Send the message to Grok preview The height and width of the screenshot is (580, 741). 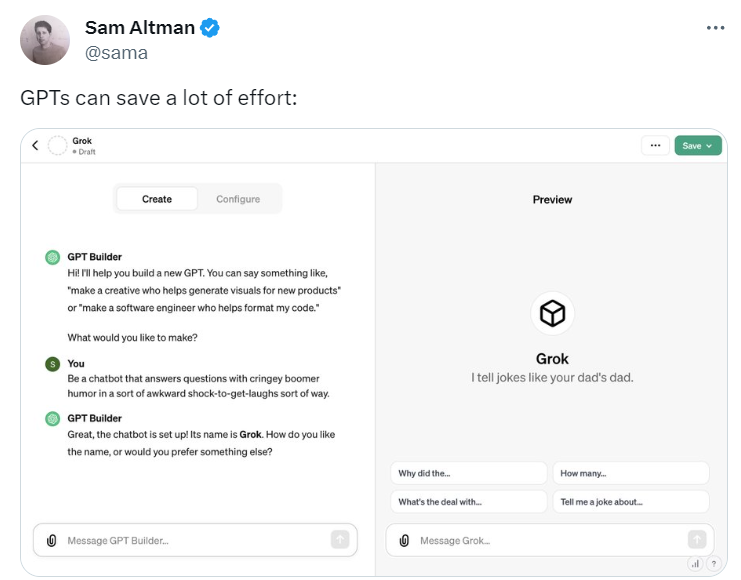[697, 540]
